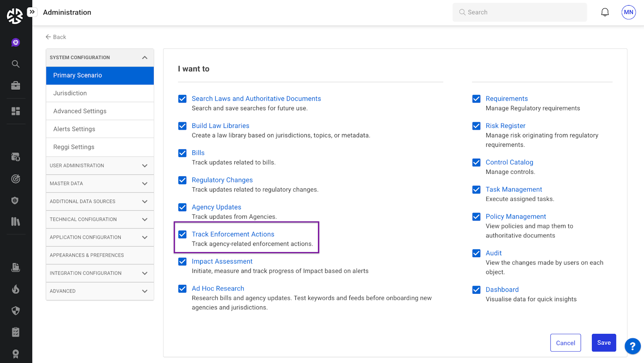Click the notifications bell icon
The height and width of the screenshot is (363, 644).
click(605, 12)
